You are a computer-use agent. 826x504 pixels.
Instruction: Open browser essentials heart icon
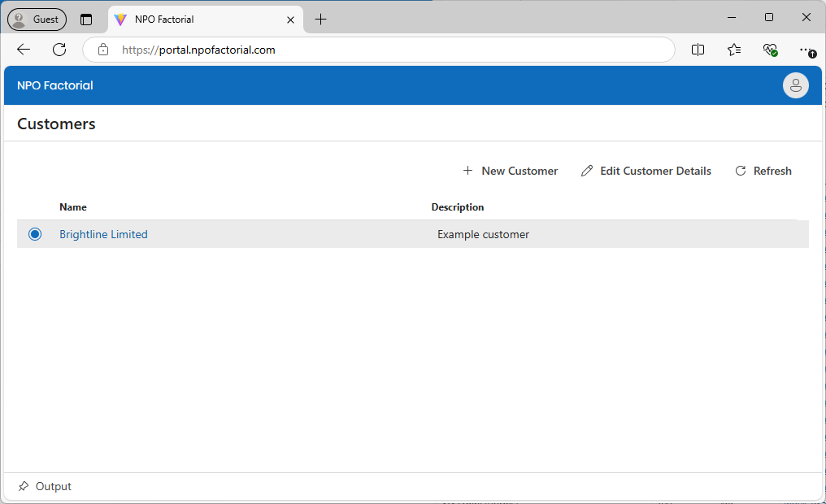[x=770, y=50]
